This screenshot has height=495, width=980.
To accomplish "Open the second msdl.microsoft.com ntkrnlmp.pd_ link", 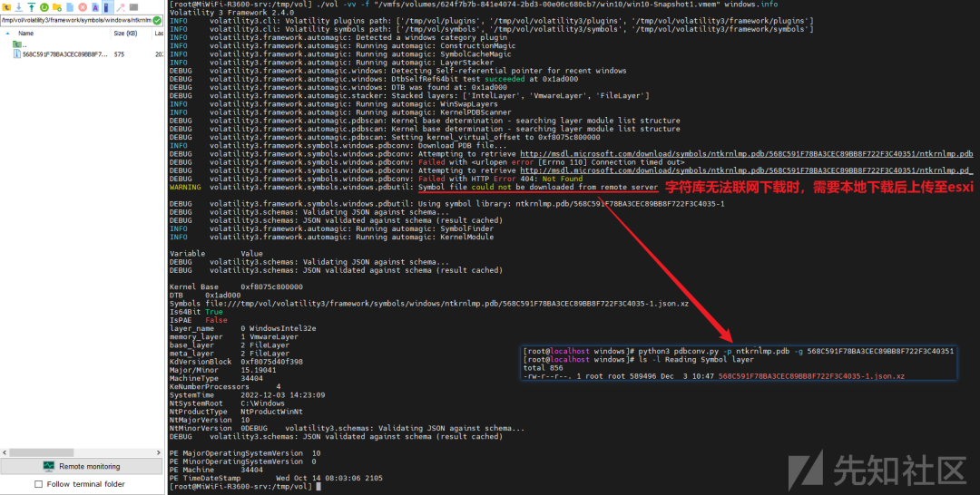I will tap(746, 170).
